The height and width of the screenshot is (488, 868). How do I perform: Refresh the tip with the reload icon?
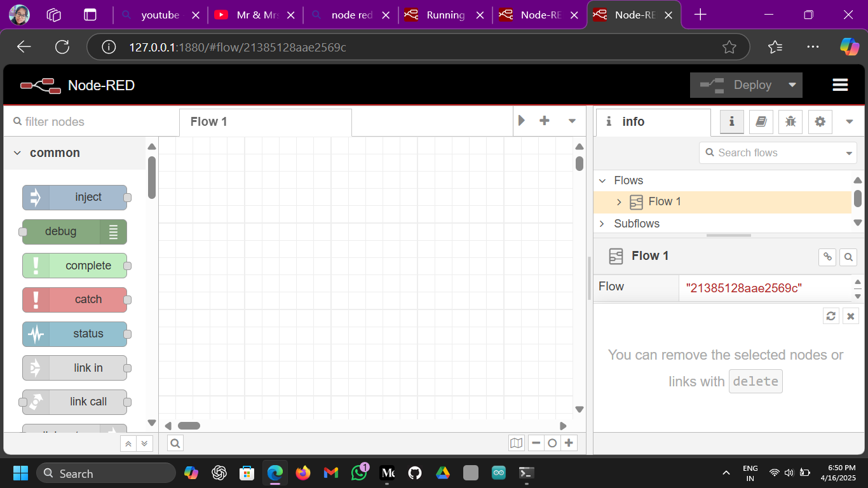pyautogui.click(x=831, y=316)
